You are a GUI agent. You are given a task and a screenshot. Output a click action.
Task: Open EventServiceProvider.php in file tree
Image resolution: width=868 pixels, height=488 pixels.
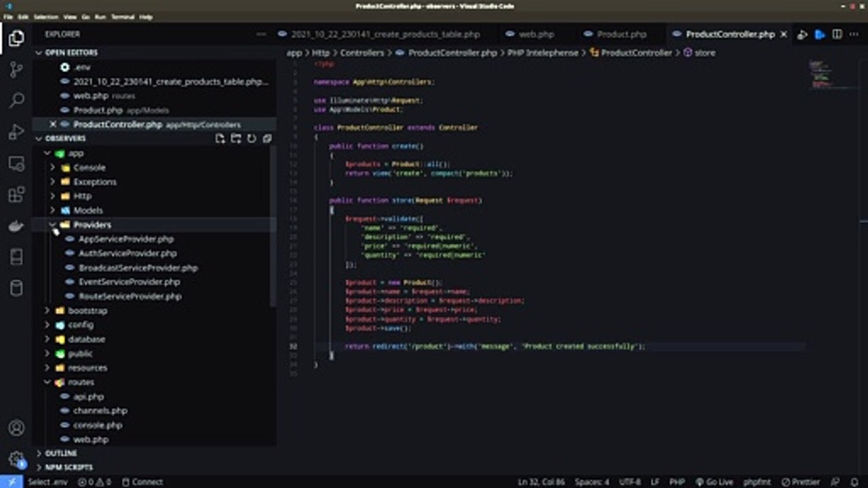pyautogui.click(x=129, y=282)
